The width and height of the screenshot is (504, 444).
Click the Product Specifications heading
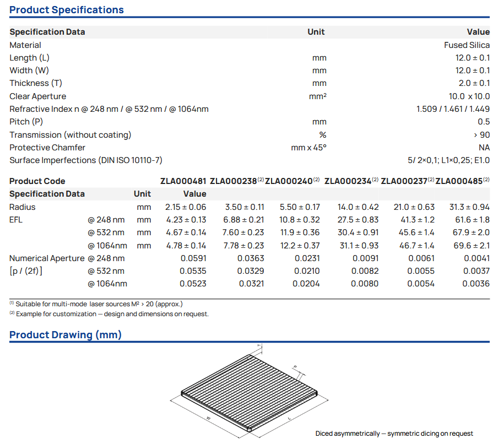[67, 10]
